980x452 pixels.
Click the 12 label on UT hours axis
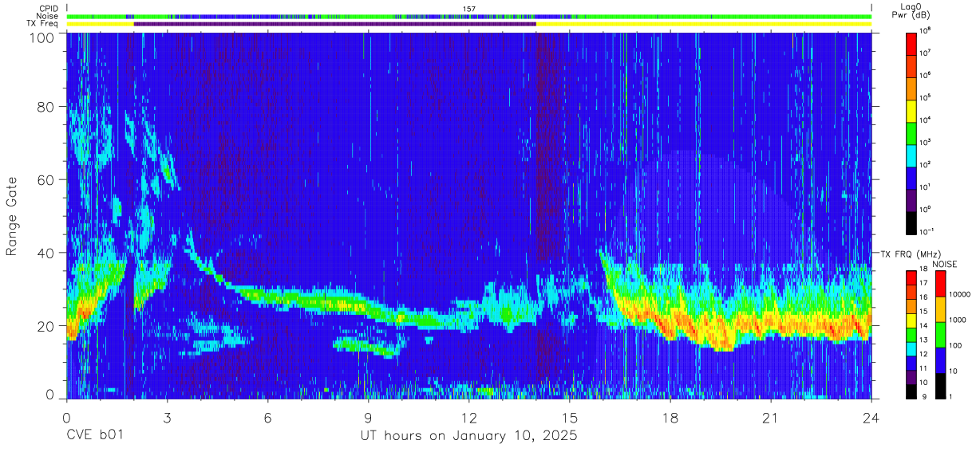point(469,418)
